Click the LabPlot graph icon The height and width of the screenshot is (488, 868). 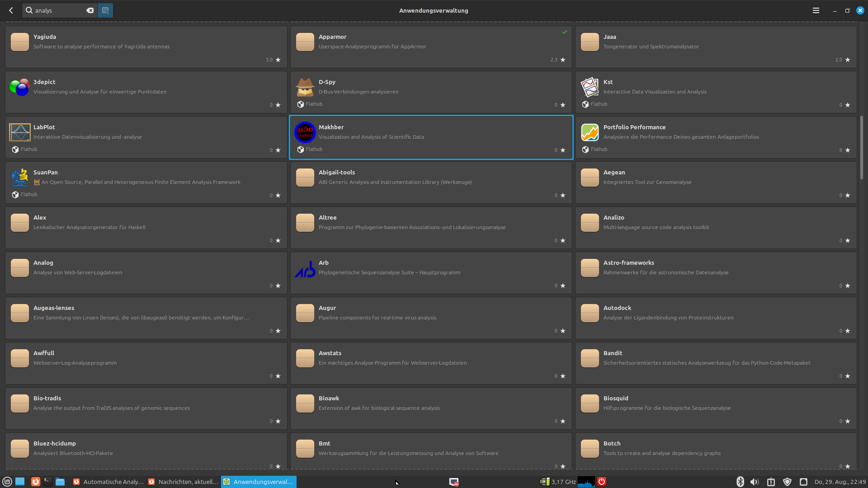pyautogui.click(x=20, y=132)
